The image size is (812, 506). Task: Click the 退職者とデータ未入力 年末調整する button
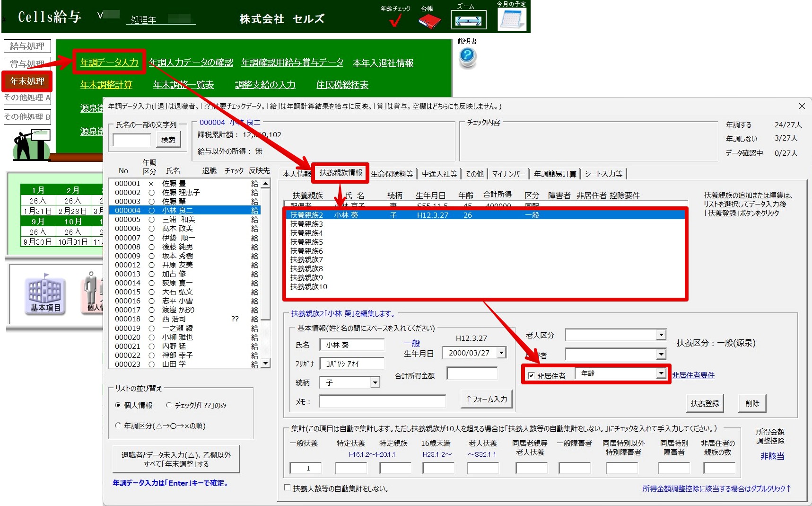176,459
